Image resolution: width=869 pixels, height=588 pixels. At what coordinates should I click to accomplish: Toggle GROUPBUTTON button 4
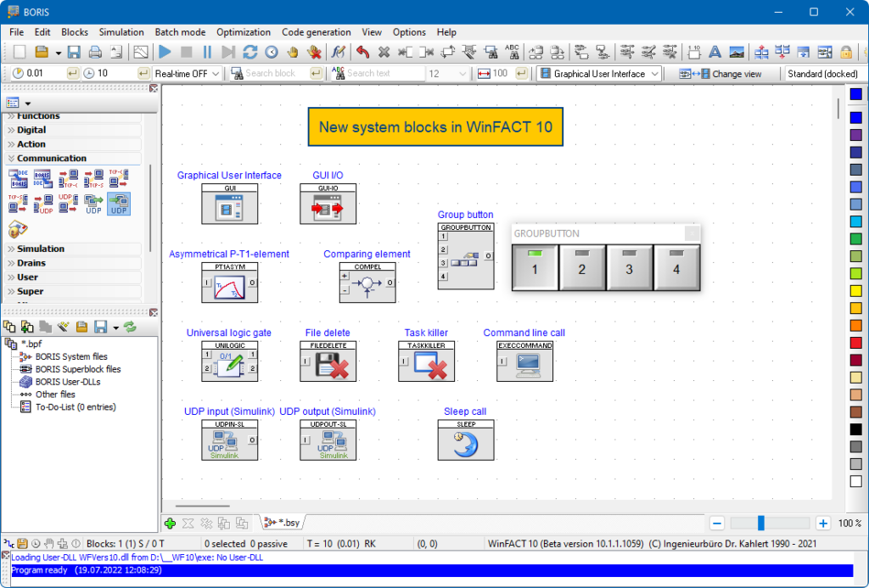coord(676,267)
